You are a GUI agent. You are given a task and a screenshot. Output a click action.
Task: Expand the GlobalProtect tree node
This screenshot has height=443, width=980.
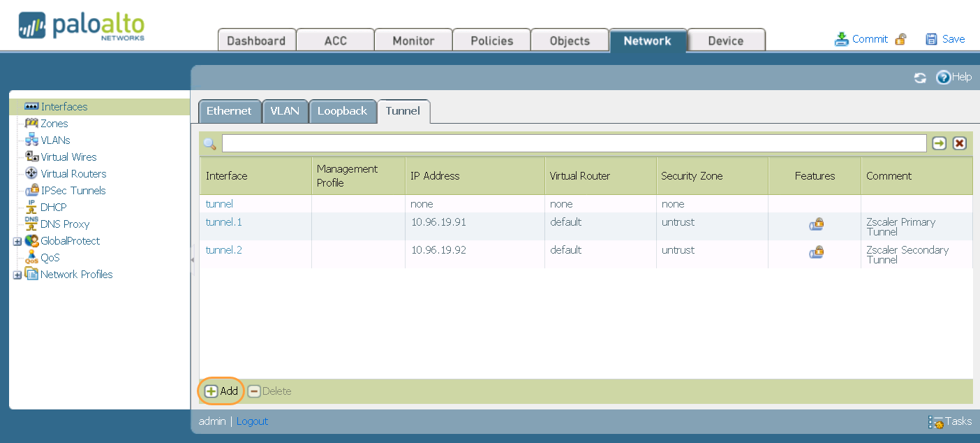(x=17, y=241)
